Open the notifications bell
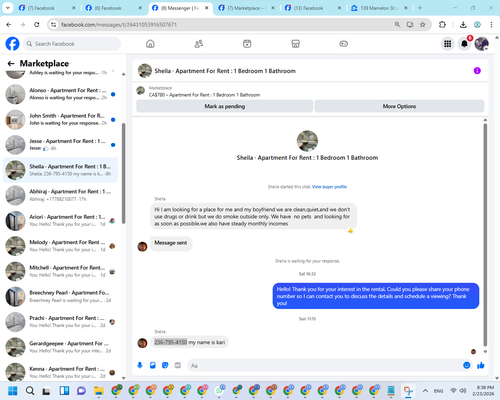500x400 pixels. pos(464,44)
